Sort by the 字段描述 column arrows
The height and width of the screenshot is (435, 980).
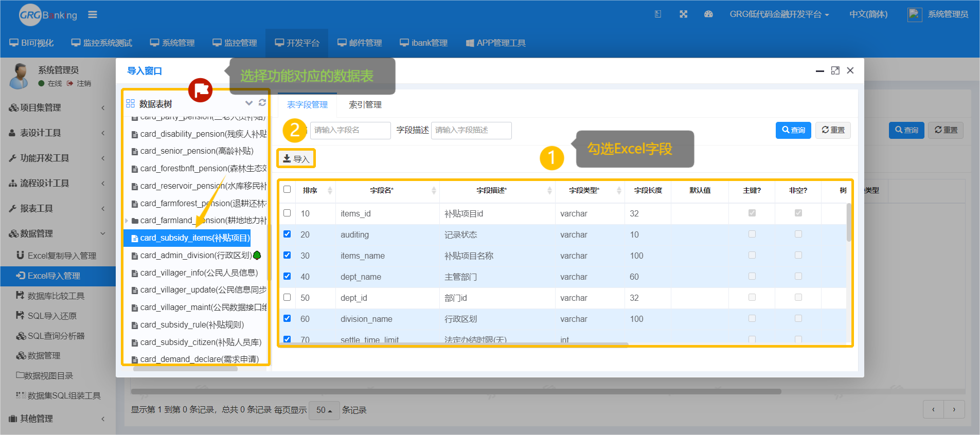click(549, 191)
